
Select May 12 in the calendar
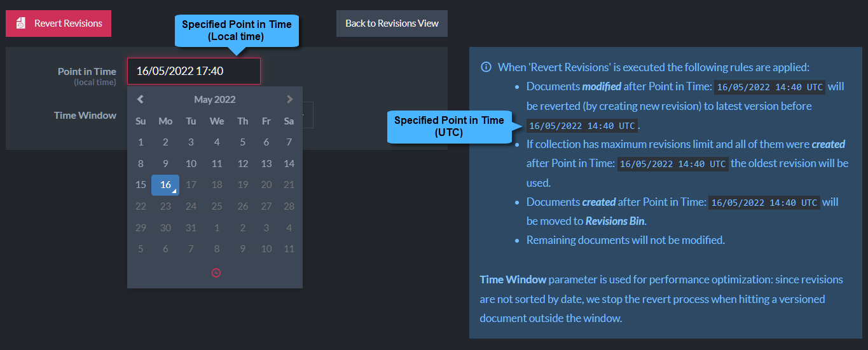coord(243,163)
